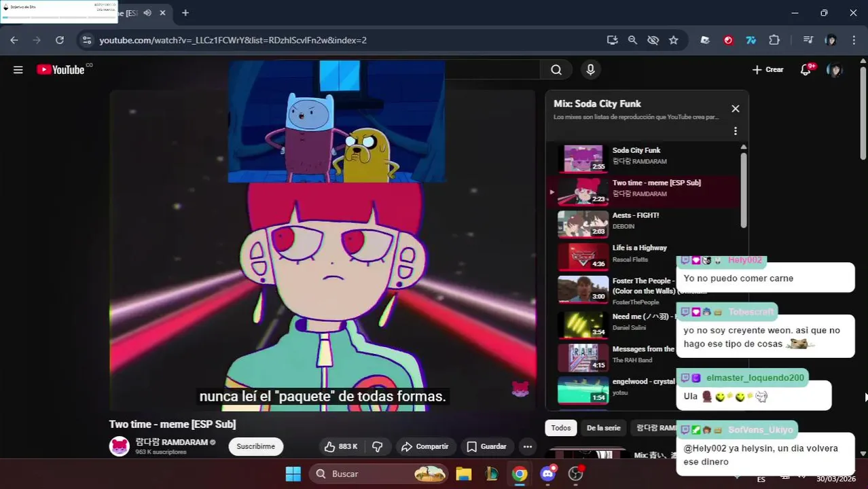Open the Windows Start menu
The height and width of the screenshot is (489, 868).
(x=293, y=474)
